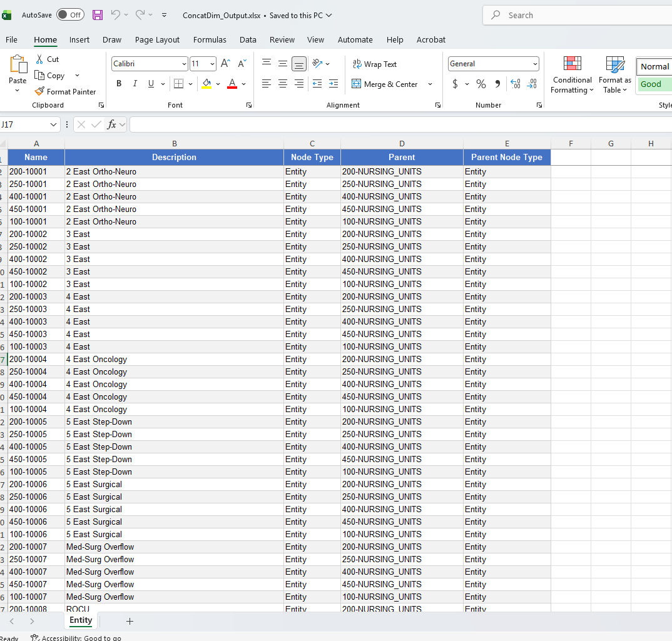Center text horizontally
Screen dimensions: 672x641
coord(283,84)
